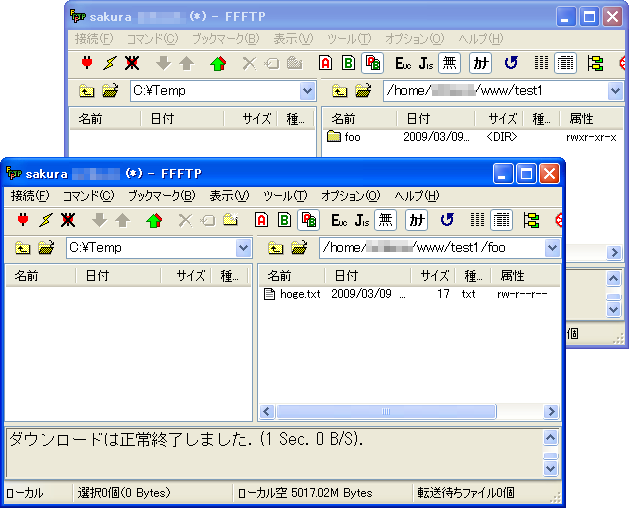Open オプション(O) menu in front window

point(350,196)
